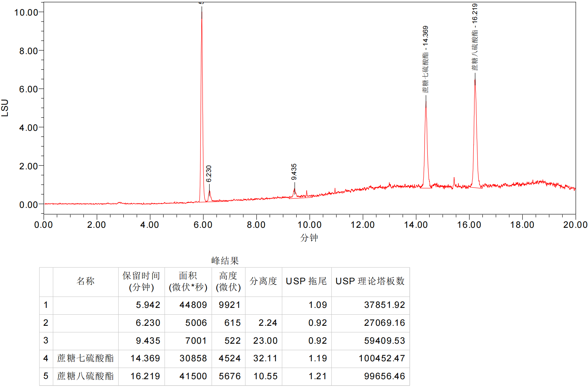Select the 6.230 peak label
The height and width of the screenshot is (389, 588).
click(x=209, y=174)
